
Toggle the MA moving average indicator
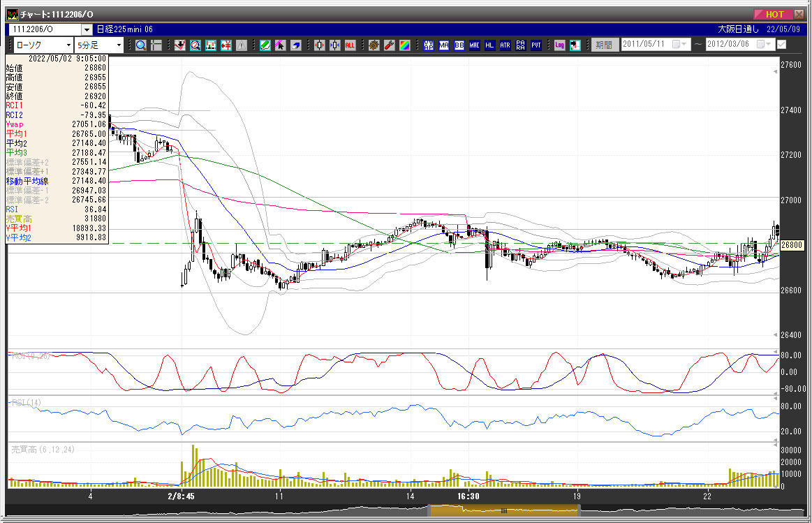444,45
